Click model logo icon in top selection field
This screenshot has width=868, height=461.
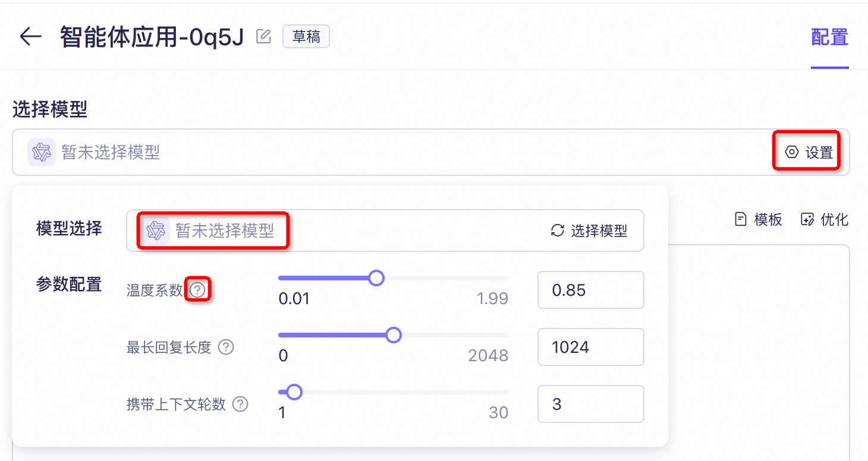coord(42,153)
